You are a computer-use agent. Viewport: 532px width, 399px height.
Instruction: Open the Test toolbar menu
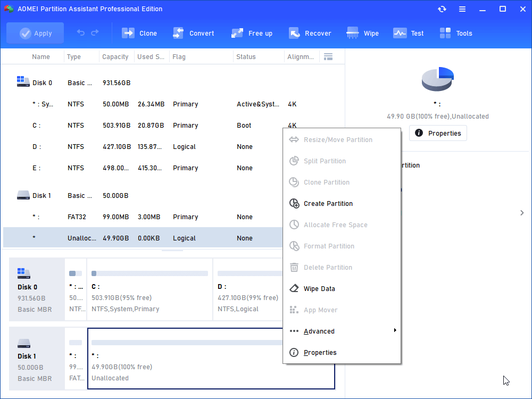click(x=408, y=33)
